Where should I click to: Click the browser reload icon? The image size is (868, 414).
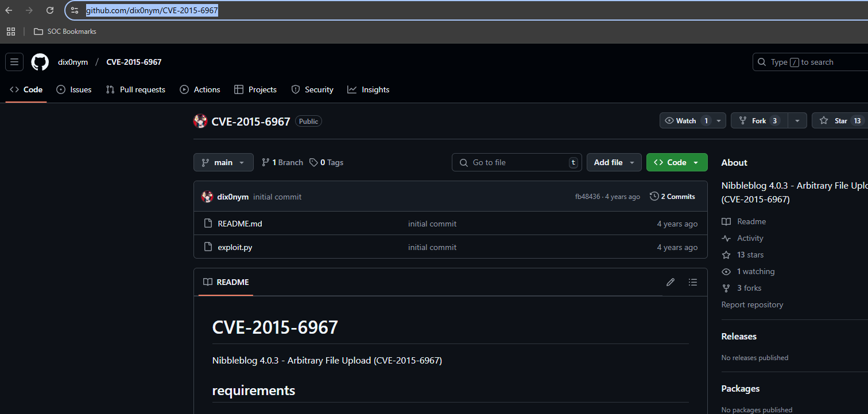tap(50, 10)
